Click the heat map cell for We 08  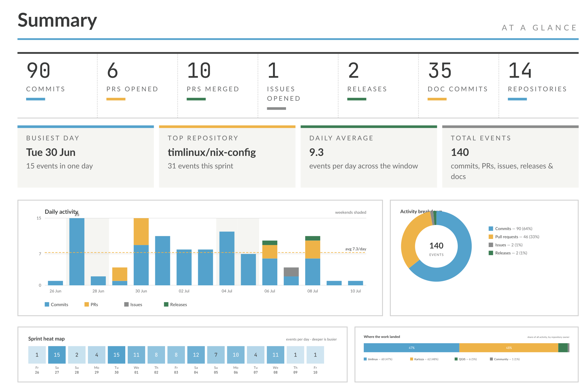(276, 355)
